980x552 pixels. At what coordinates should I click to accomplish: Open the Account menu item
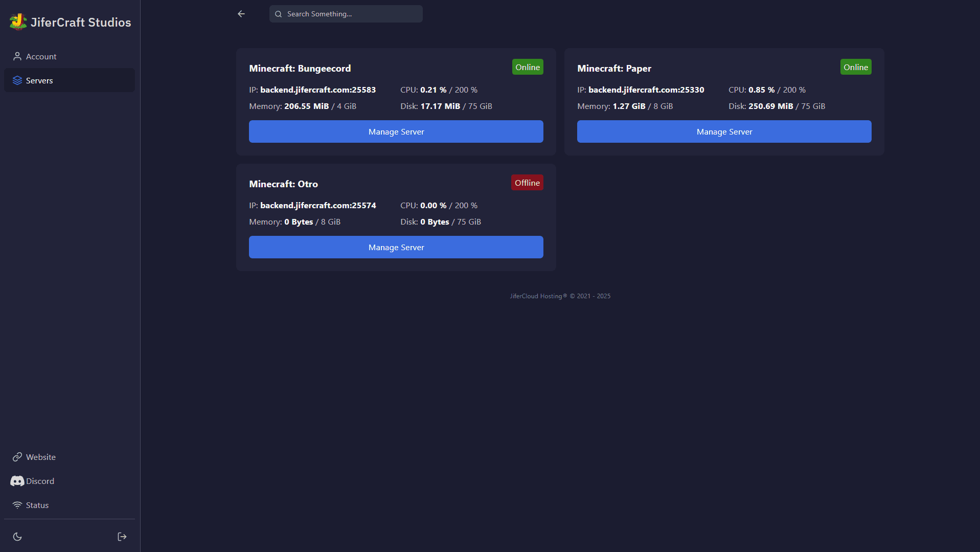click(41, 56)
